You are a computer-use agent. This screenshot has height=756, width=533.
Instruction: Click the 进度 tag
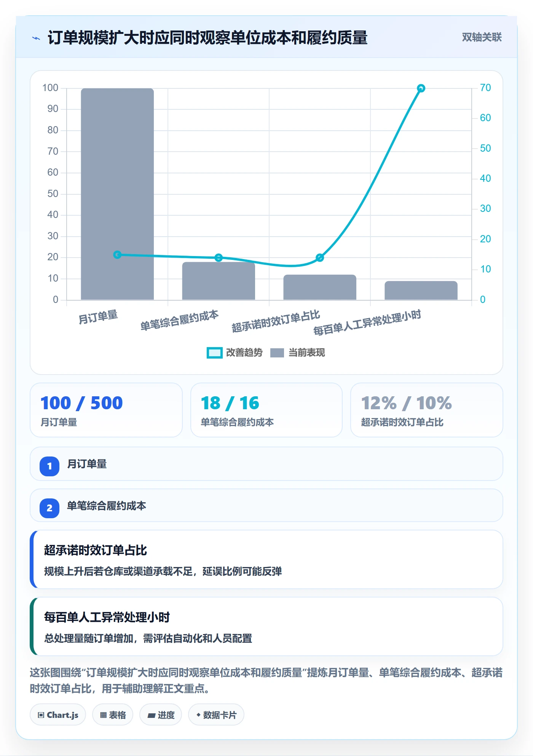161,715
